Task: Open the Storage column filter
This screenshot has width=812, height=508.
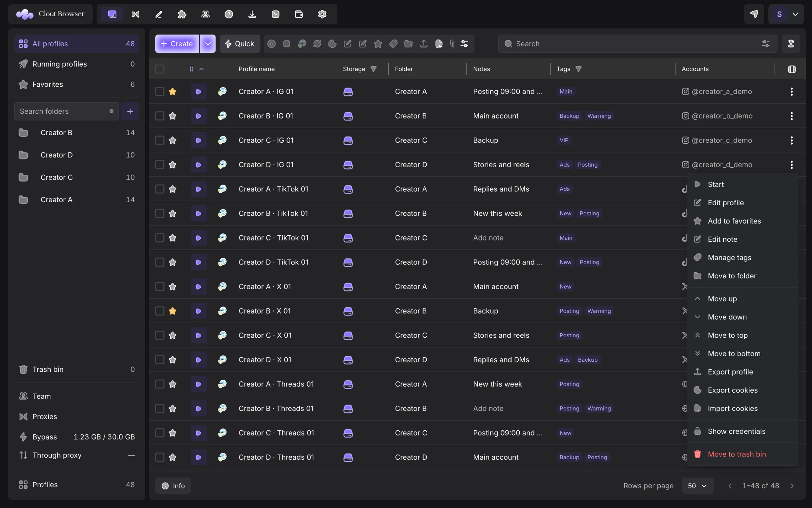Action: coord(374,69)
